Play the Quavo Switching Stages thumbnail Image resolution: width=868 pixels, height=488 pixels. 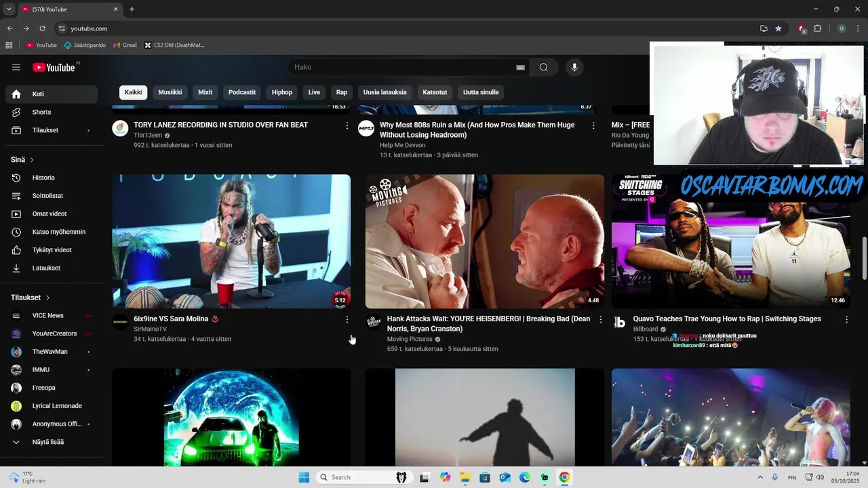(x=731, y=241)
